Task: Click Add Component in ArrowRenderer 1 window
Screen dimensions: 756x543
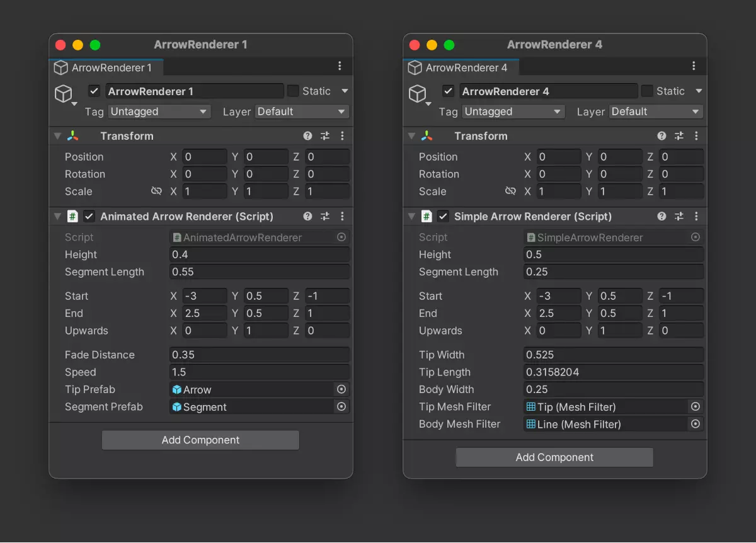Action: click(200, 440)
